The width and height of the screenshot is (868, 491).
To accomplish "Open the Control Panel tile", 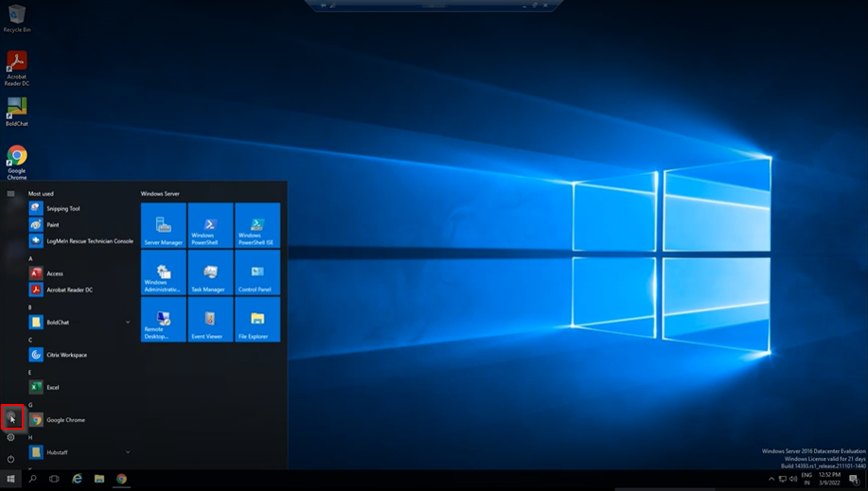I will pyautogui.click(x=257, y=272).
